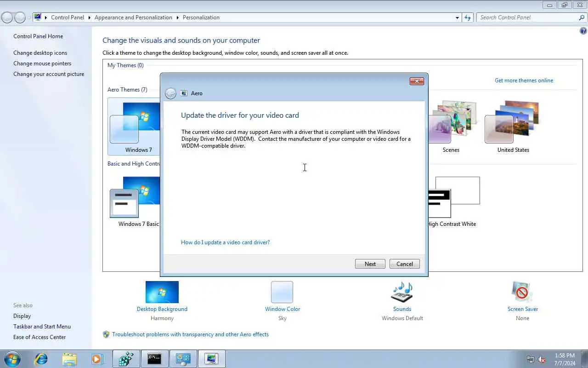Switch to Control Panel taskbar window

pyautogui.click(x=183, y=359)
